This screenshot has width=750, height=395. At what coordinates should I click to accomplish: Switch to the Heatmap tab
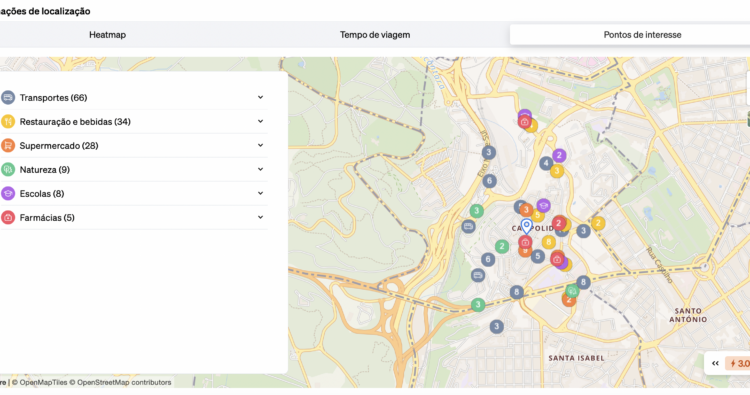click(107, 34)
